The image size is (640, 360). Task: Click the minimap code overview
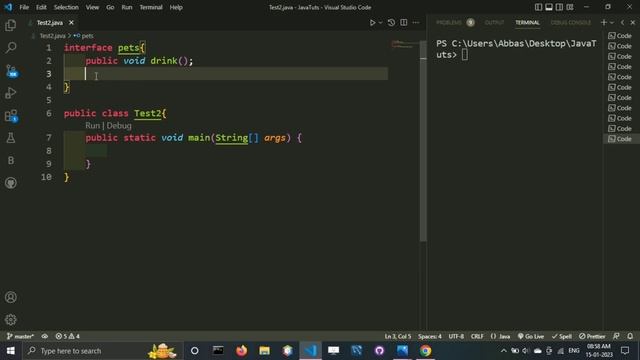pos(403,44)
